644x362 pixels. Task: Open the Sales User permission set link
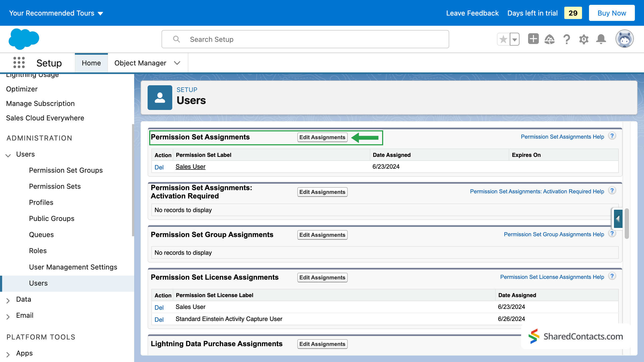pos(191,167)
